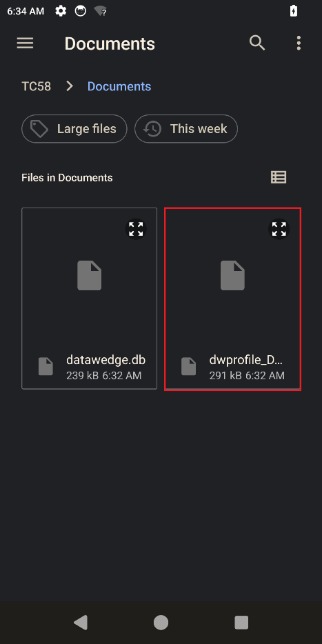Tap the settings gear in status bar

click(x=61, y=11)
